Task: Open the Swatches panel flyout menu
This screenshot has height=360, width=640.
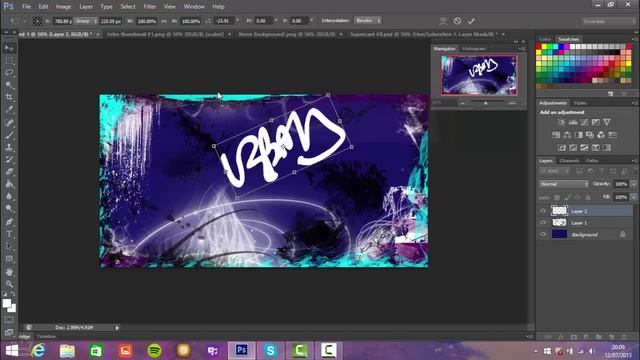Action: click(x=634, y=39)
